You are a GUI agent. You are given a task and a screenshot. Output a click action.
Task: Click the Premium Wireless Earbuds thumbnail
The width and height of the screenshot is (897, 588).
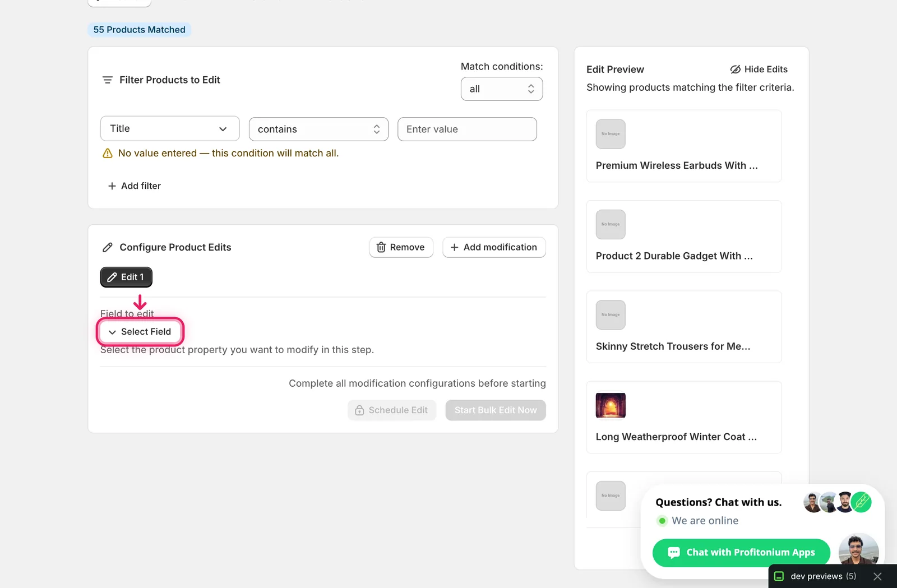[611, 134]
